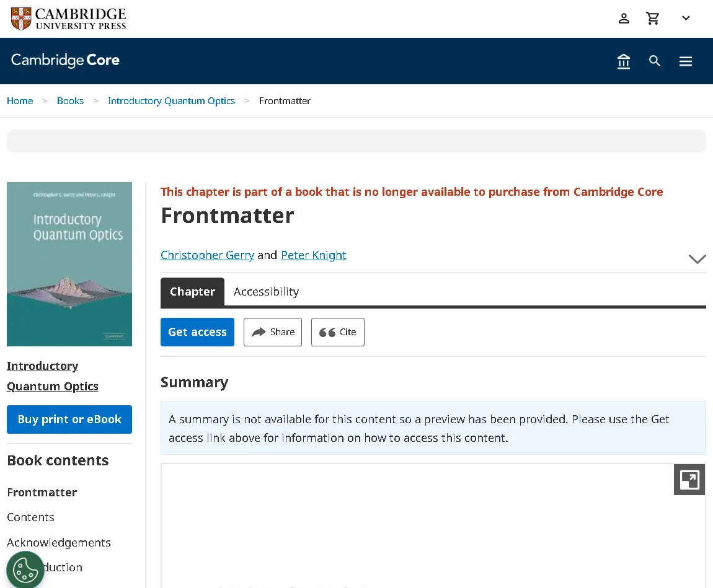713x588 pixels.
Task: Click the Get access button
Action: point(197,332)
